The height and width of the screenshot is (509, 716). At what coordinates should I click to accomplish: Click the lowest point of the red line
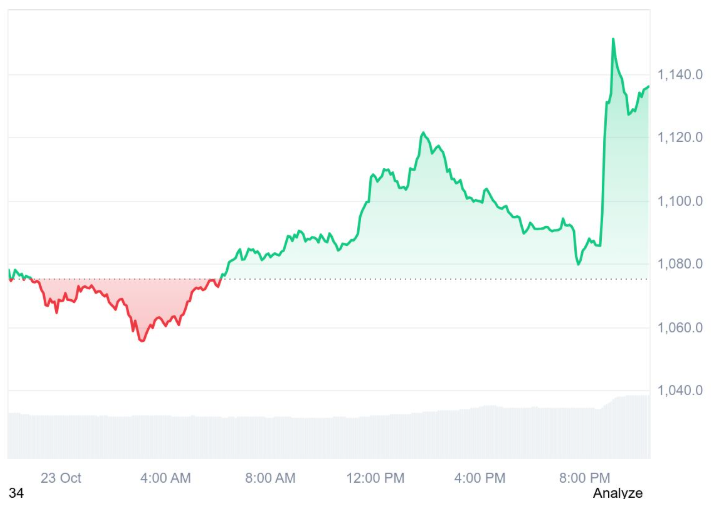(x=142, y=340)
